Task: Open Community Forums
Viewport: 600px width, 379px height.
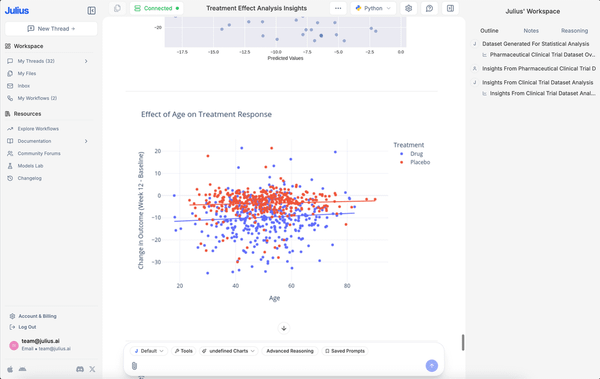Action: coord(39,154)
